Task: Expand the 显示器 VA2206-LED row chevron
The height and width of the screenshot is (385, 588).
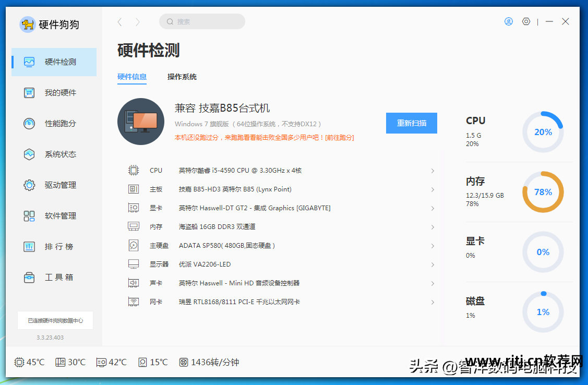Action: click(433, 264)
